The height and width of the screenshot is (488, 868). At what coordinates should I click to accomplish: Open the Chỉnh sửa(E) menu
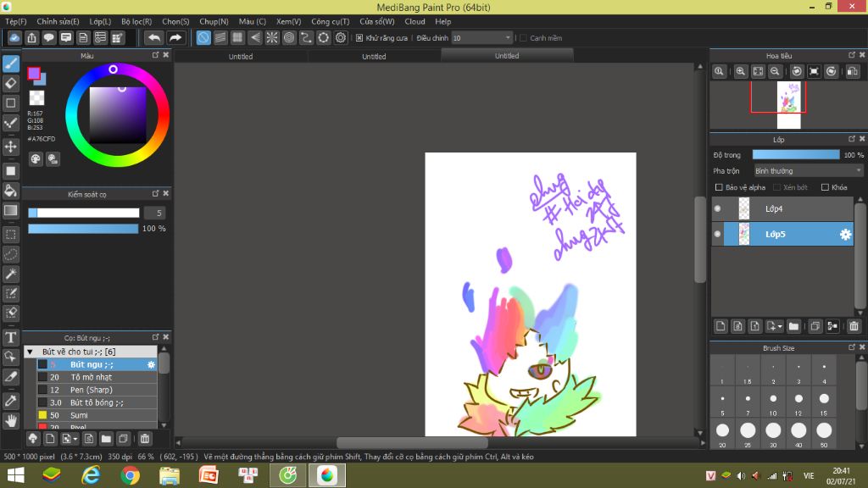click(x=58, y=21)
